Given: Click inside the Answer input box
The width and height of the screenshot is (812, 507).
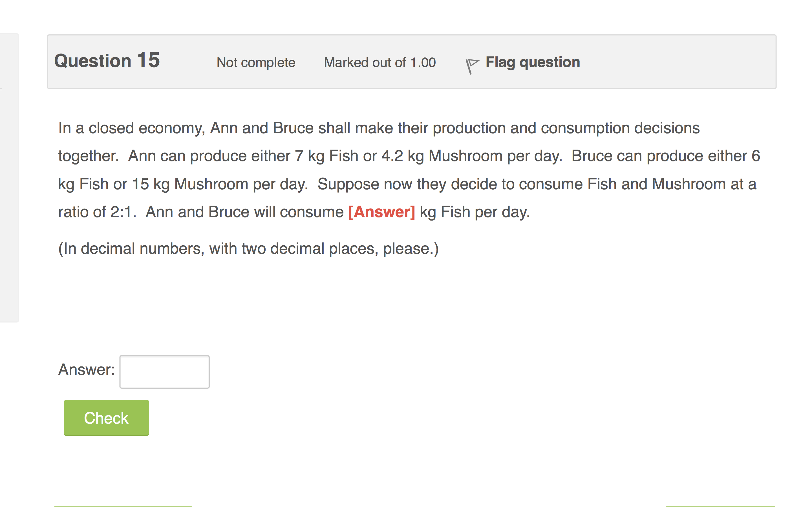Looking at the screenshot, I should pyautogui.click(x=164, y=372).
